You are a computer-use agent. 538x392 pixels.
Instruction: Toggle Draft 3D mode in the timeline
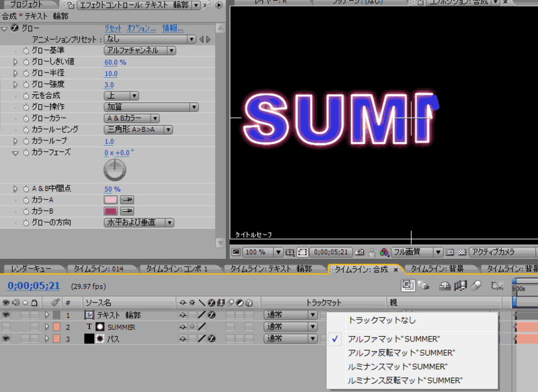(x=424, y=286)
